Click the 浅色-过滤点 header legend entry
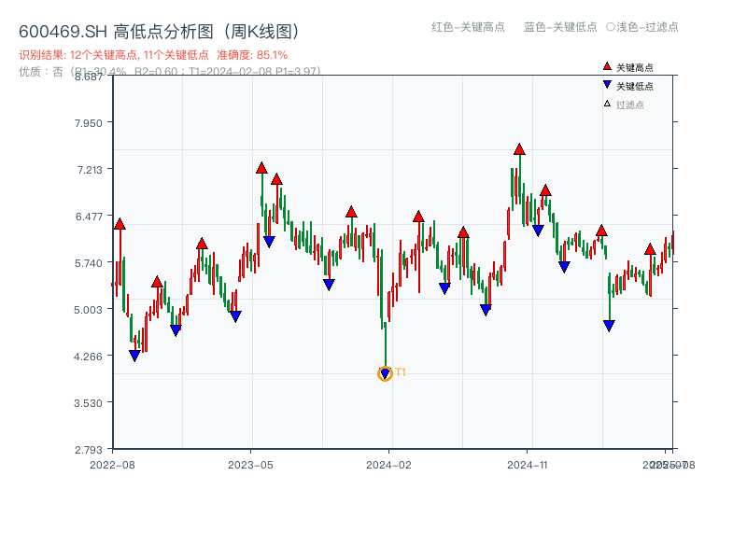This screenshot has width=747, height=560. [x=642, y=27]
